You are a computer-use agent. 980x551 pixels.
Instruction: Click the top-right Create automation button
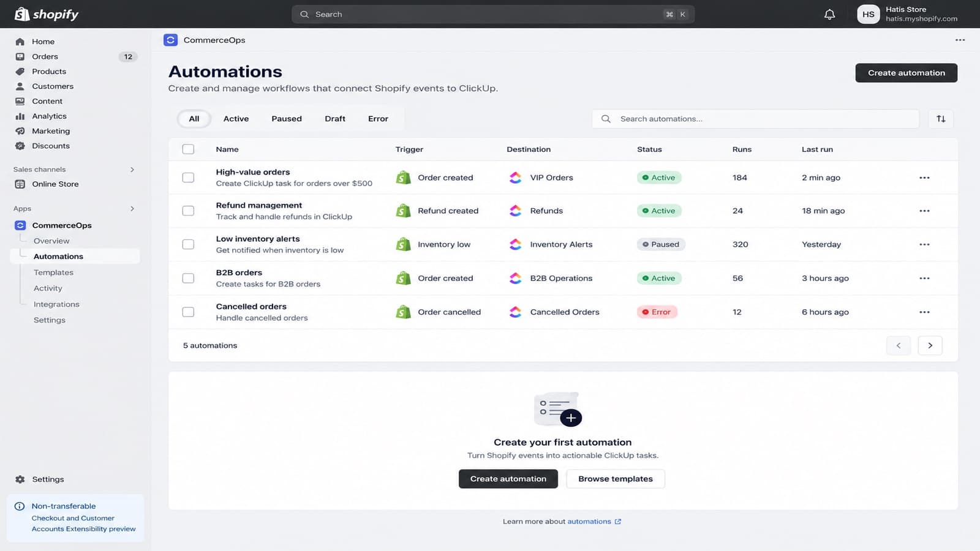[906, 73]
